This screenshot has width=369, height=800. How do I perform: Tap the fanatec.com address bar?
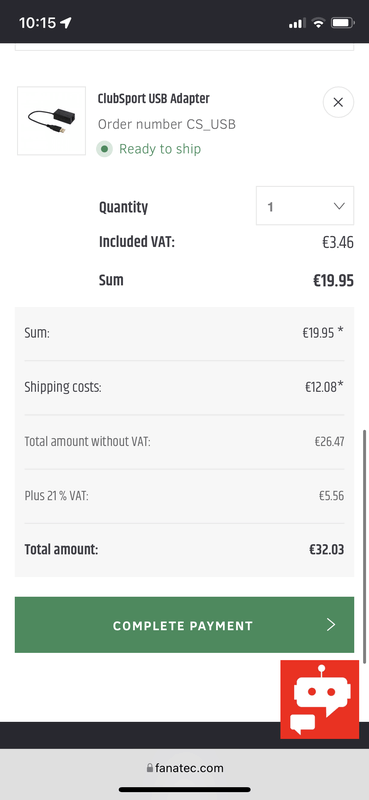click(x=184, y=768)
